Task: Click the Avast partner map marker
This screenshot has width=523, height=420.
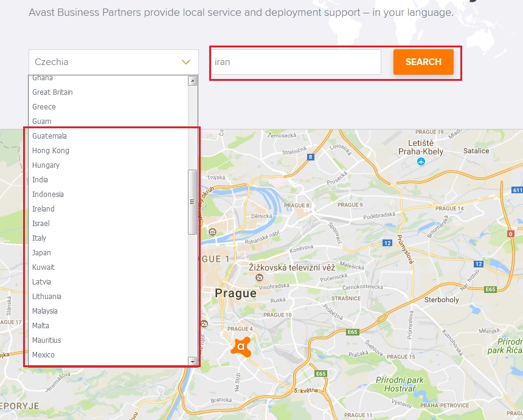Action: point(241,346)
